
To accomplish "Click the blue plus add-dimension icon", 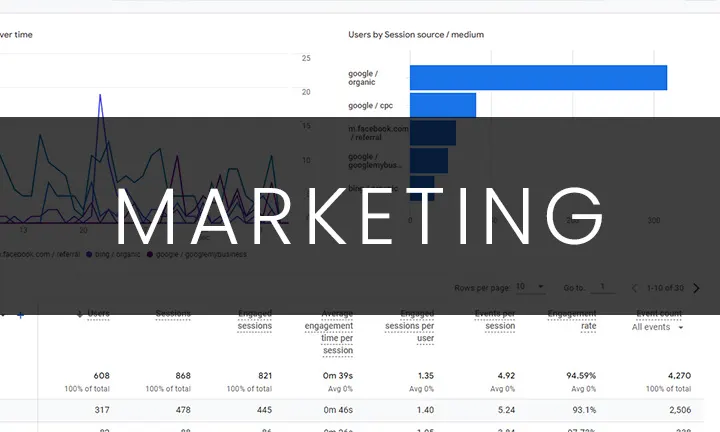I will click(x=20, y=314).
